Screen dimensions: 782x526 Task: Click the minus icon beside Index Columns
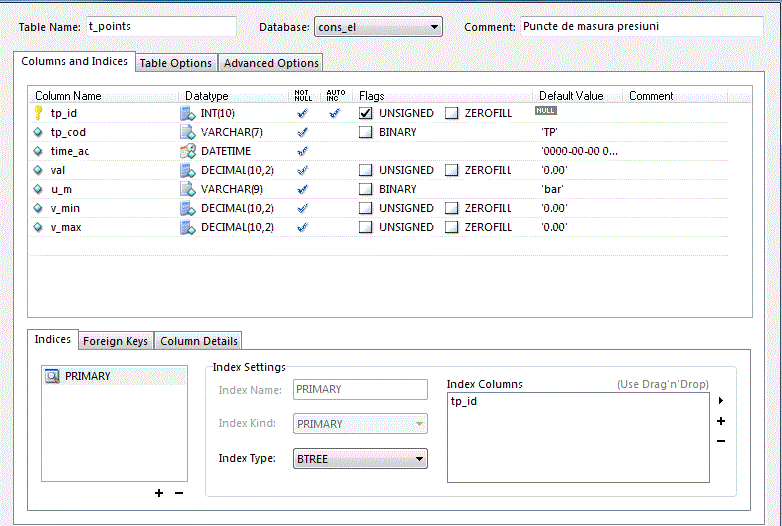tap(721, 441)
